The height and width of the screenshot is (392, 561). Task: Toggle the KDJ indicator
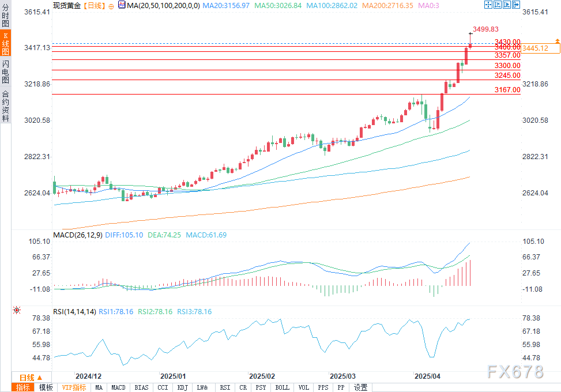point(182,387)
